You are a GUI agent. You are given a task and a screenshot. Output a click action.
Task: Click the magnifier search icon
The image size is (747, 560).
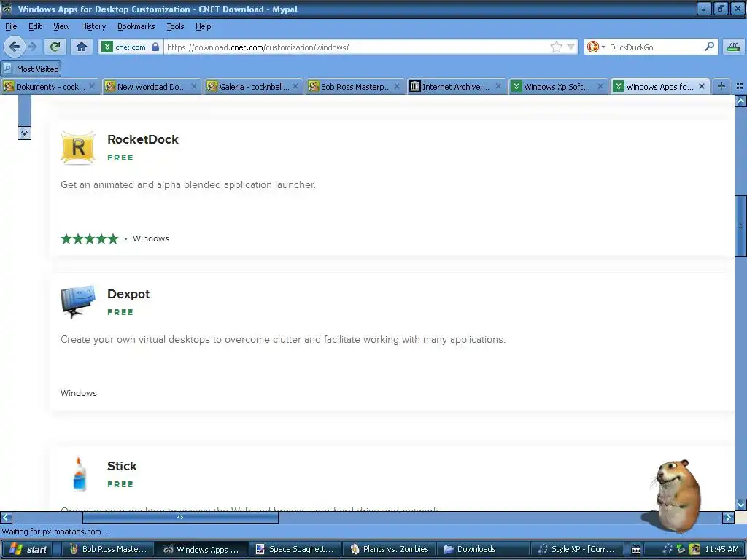pos(709,47)
